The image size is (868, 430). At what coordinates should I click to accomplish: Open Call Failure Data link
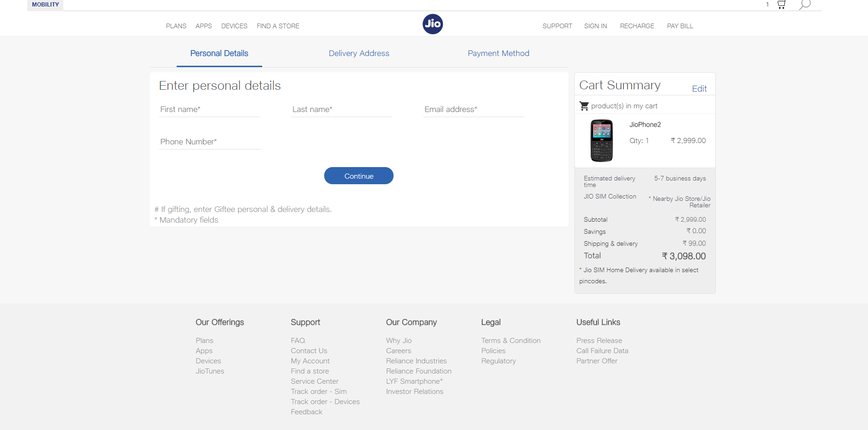(x=602, y=351)
